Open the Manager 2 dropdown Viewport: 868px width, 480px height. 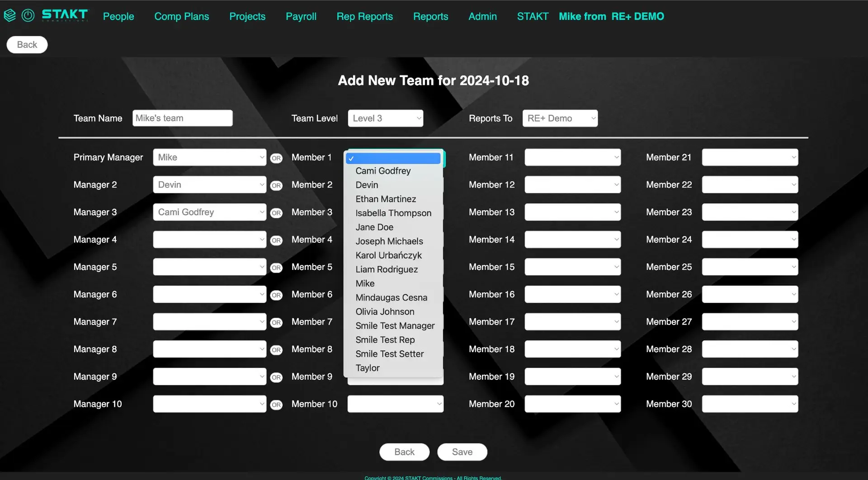click(x=210, y=185)
